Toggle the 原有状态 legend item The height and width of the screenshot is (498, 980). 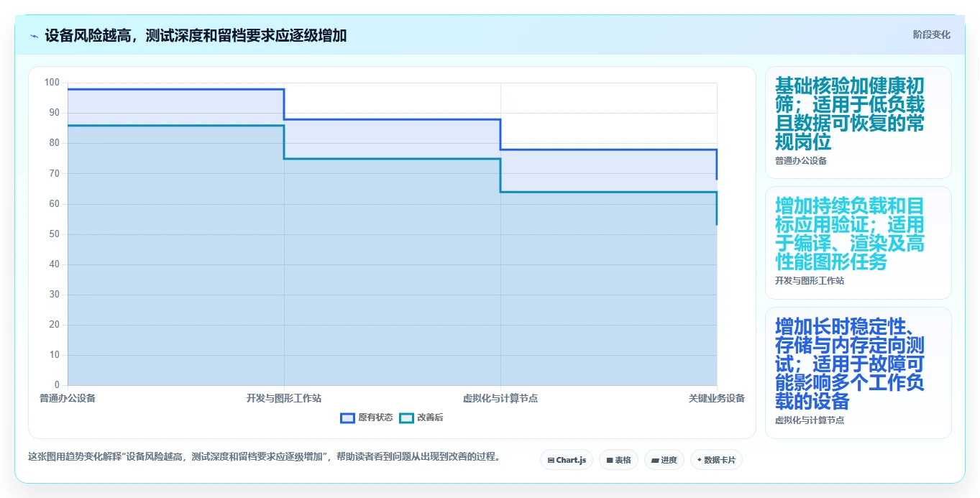click(x=367, y=418)
